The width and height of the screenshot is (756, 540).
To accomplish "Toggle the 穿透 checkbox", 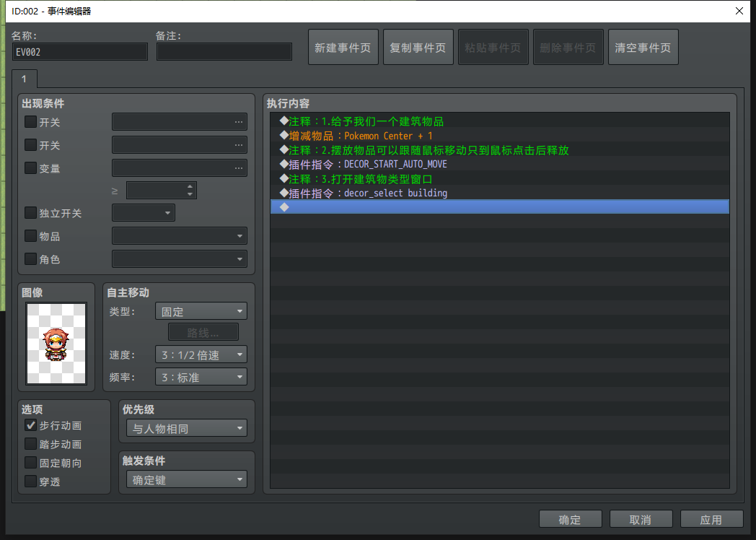I will pyautogui.click(x=30, y=482).
